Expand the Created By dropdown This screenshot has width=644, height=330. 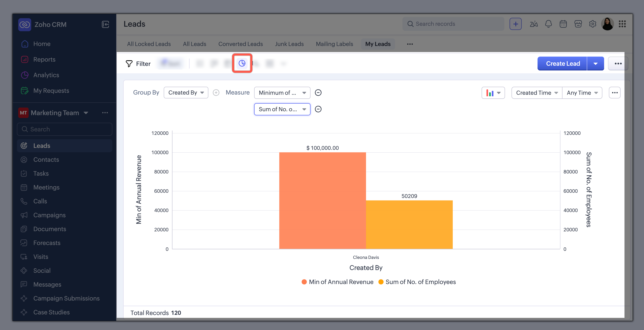click(x=186, y=93)
